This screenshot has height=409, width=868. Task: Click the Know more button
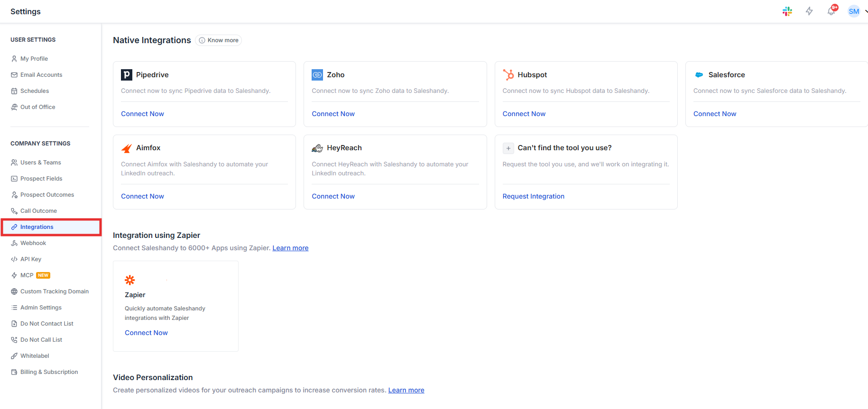coord(219,40)
